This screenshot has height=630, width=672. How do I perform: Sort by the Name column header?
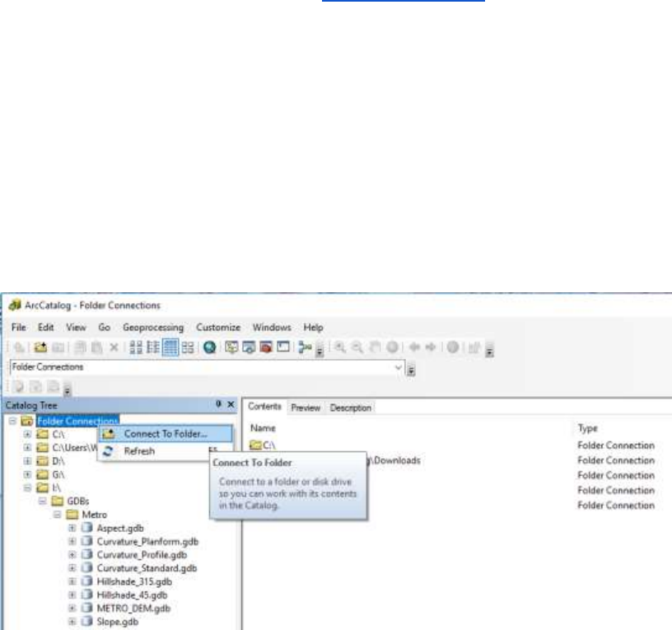(263, 428)
